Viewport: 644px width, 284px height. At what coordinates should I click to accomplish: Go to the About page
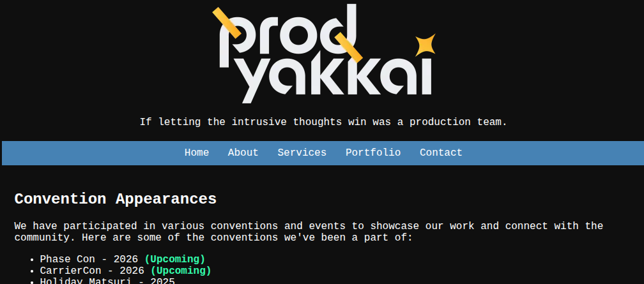(x=243, y=153)
